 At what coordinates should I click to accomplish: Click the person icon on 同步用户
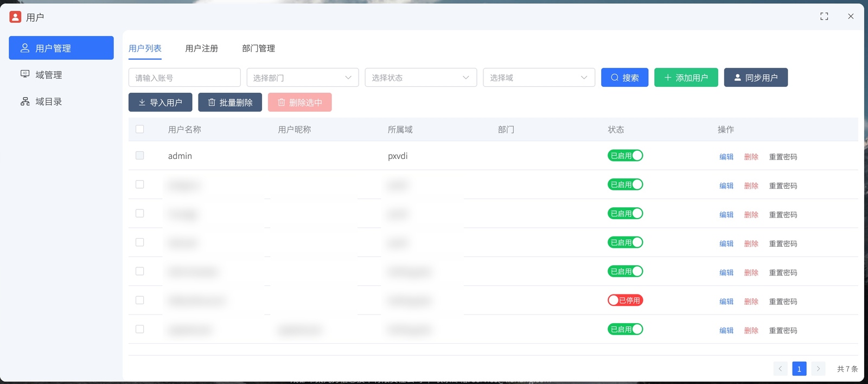(x=737, y=78)
